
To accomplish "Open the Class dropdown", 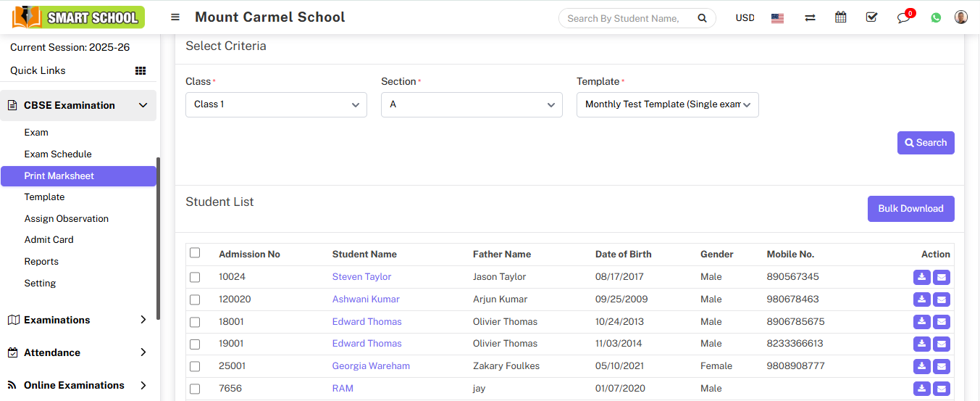I will tap(276, 104).
